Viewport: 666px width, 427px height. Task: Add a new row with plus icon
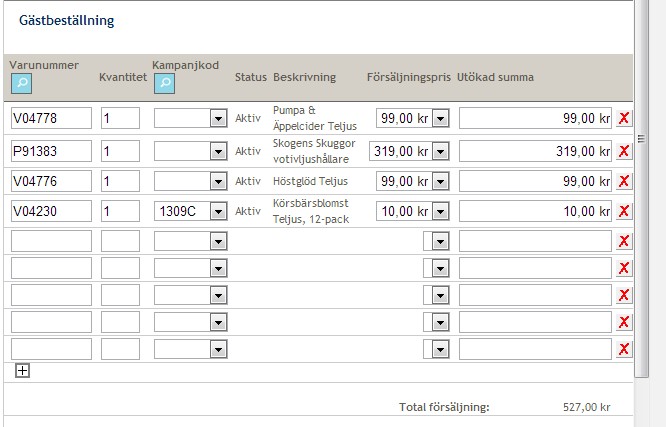22,370
